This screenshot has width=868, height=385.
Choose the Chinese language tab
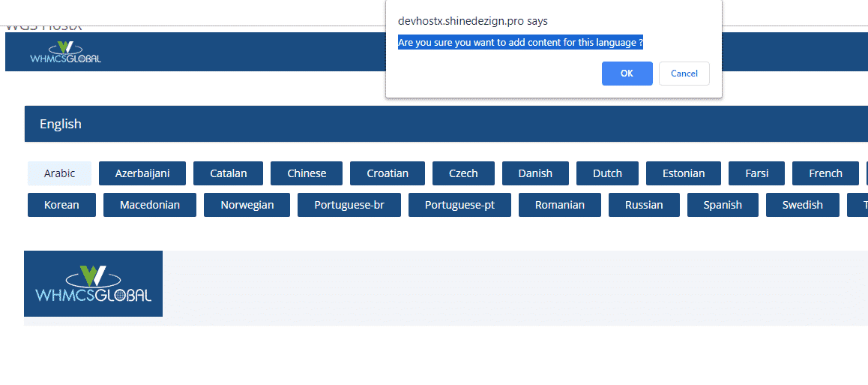307,173
